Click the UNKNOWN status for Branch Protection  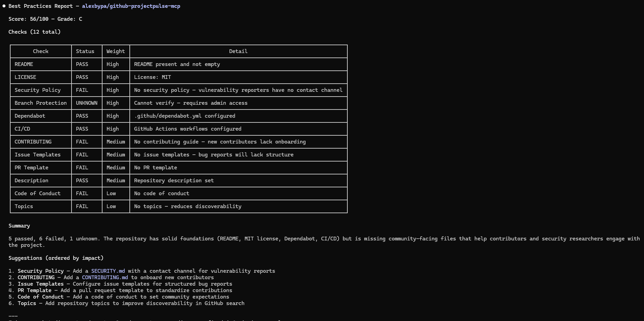87,103
